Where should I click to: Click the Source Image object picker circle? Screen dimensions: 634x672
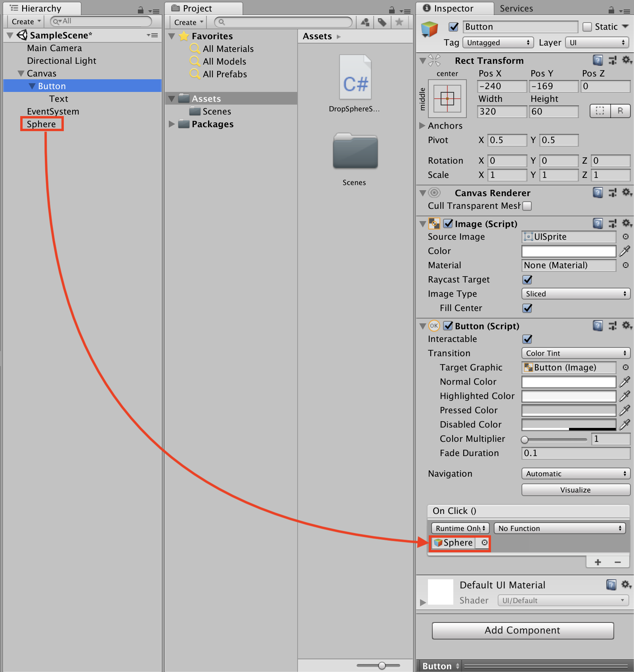625,237
